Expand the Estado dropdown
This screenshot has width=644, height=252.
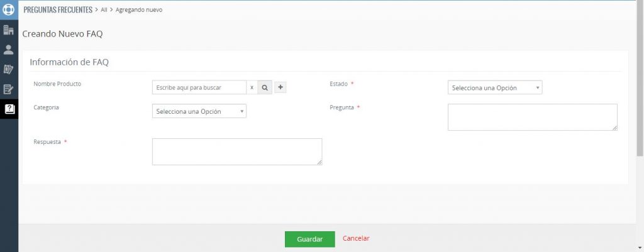[x=495, y=88]
